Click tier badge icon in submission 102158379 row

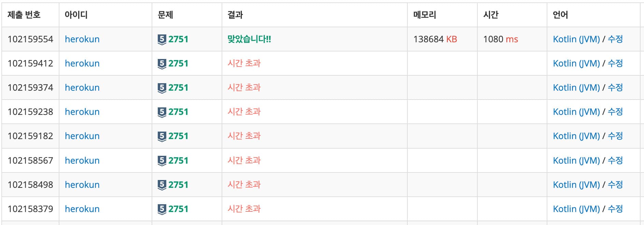click(162, 209)
